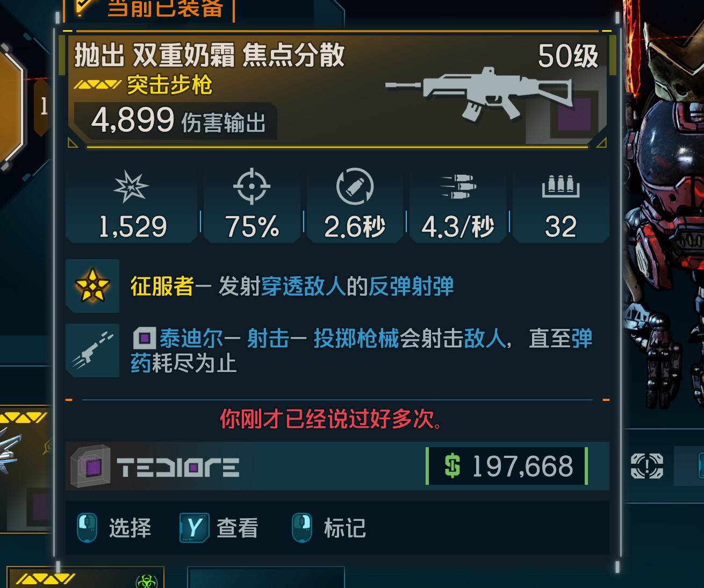Click the fire rate bullets icon
The height and width of the screenshot is (588, 704).
458,187
